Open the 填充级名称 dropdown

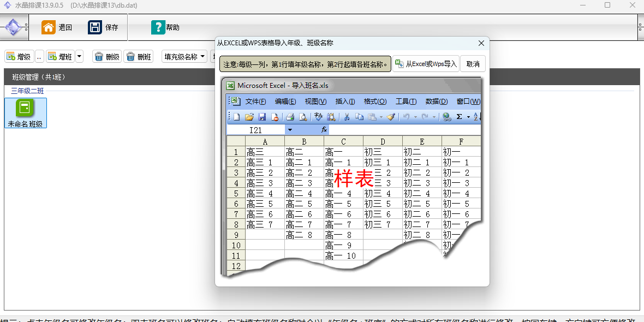184,57
